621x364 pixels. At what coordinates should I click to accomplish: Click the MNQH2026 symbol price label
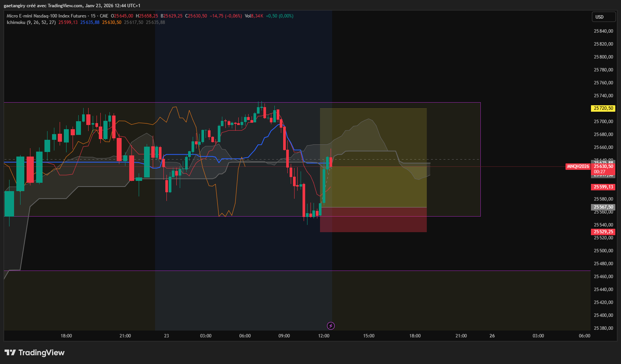(578, 166)
